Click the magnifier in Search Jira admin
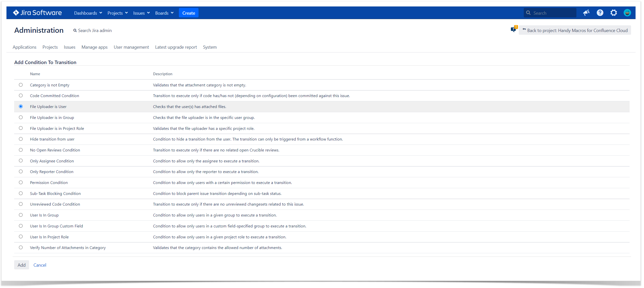Viewport: 644px width, 288px height. (x=75, y=30)
